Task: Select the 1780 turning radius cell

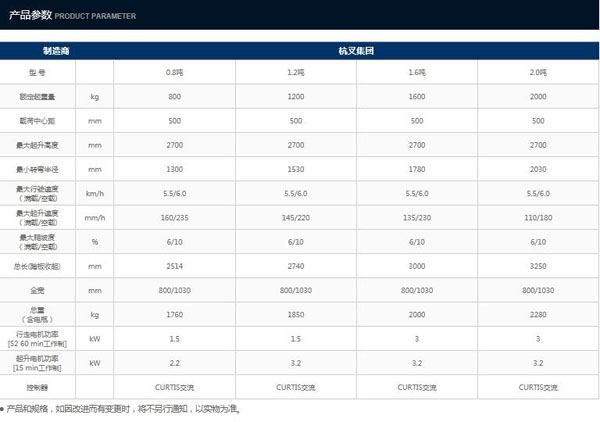Action: click(x=417, y=169)
